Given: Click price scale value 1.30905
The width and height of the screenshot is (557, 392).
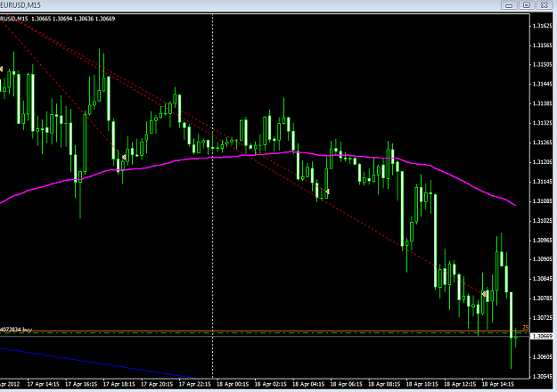Looking at the screenshot, I should tap(543, 259).
